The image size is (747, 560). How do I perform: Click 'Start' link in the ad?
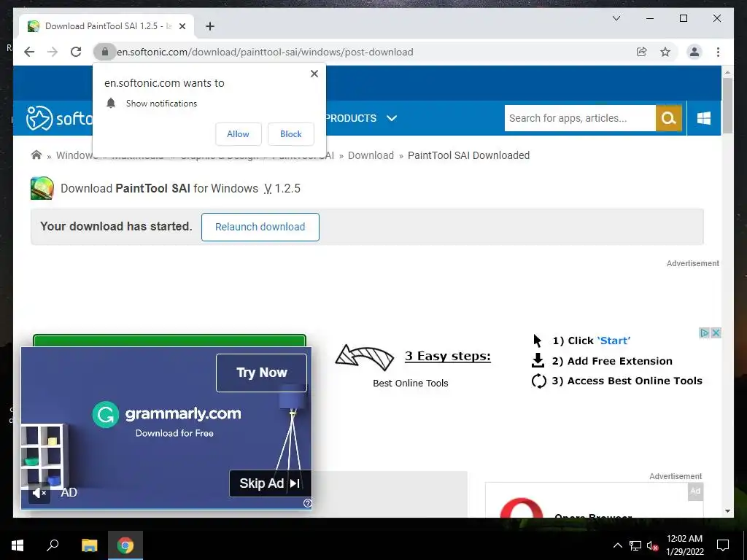[614, 341]
